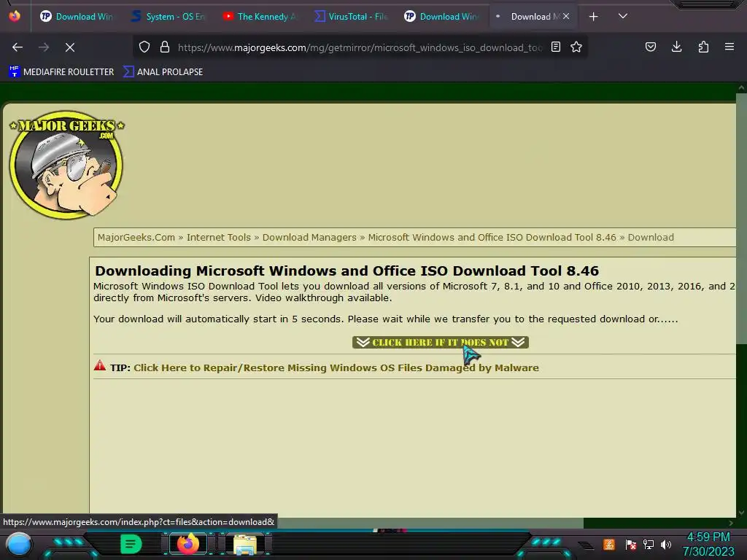Open the Firefox hamburger menu
Viewport: 747px width, 560px height.
click(x=729, y=47)
